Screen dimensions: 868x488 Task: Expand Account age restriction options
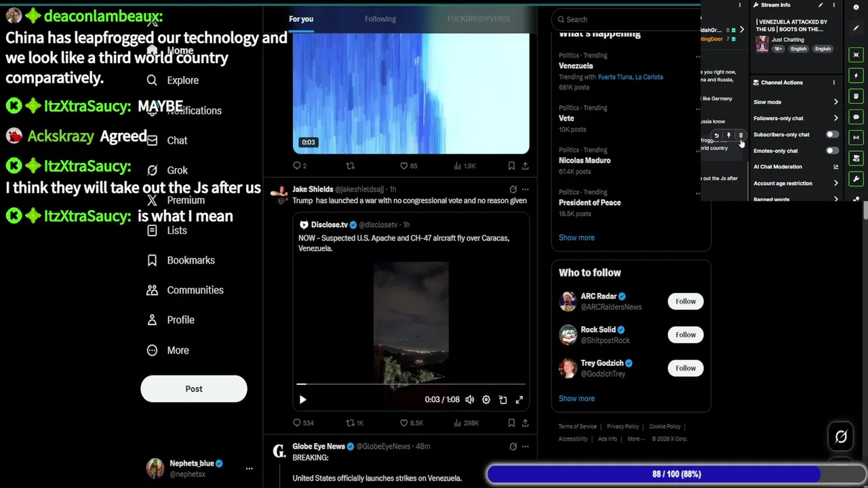pyautogui.click(x=796, y=183)
